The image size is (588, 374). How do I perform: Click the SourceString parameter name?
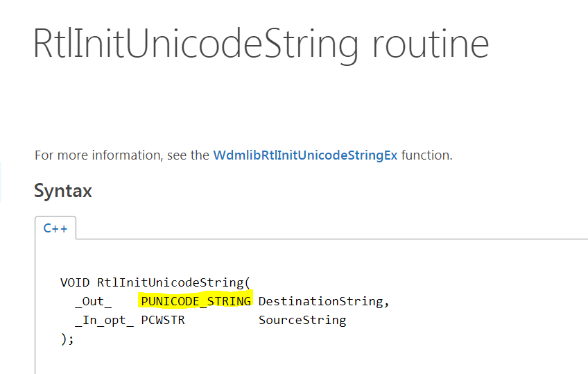coord(302,320)
